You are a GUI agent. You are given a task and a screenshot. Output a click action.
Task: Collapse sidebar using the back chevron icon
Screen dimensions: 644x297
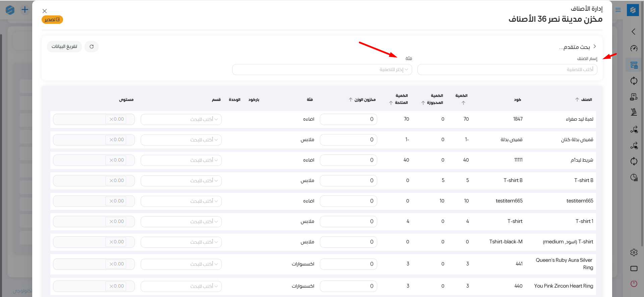(x=633, y=32)
